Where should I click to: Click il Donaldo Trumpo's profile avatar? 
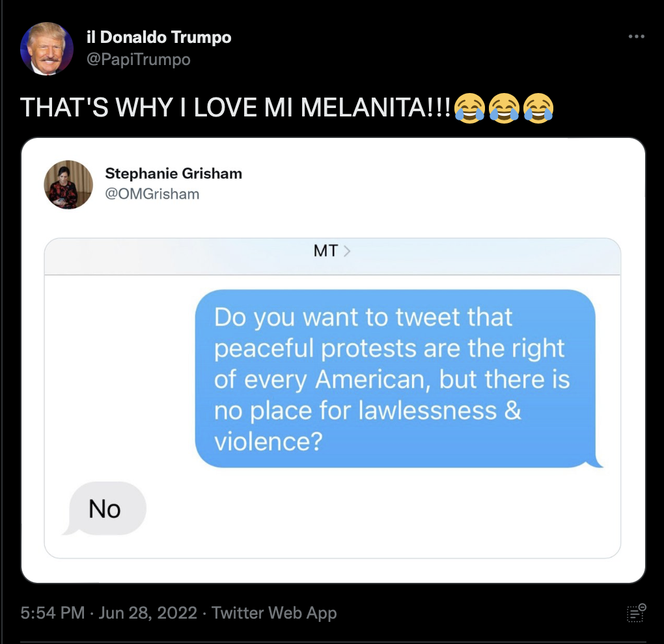47,49
